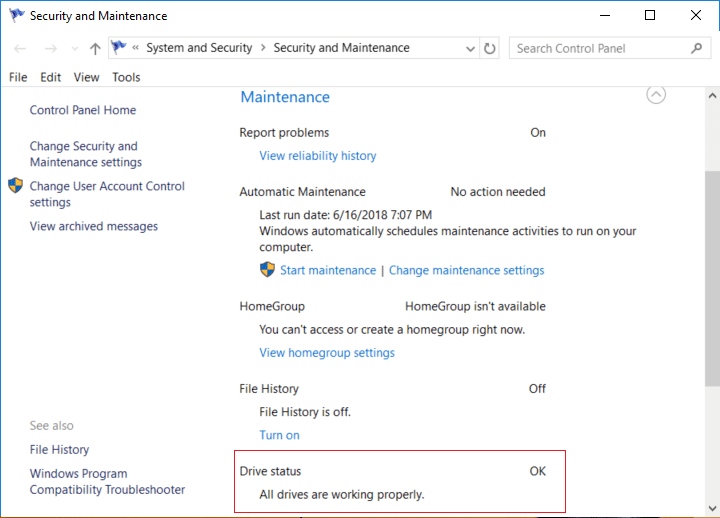The image size is (720, 518).
Task: Open Windows Program Compatibility Troubleshooter
Action: 107,481
